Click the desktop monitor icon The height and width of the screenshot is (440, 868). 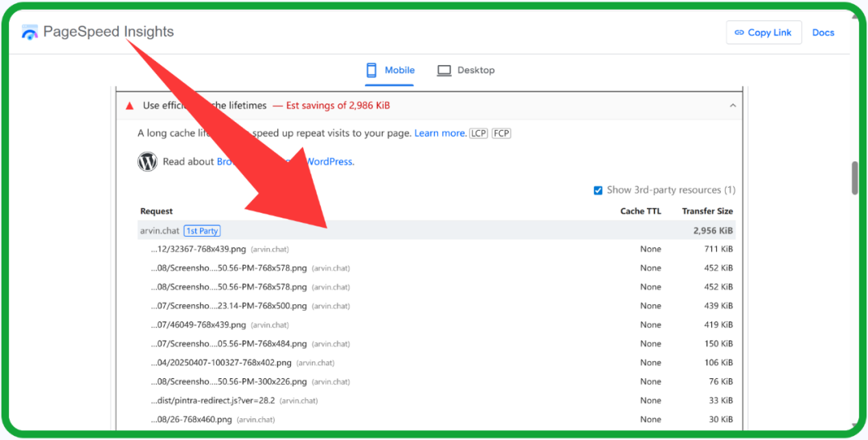point(444,71)
